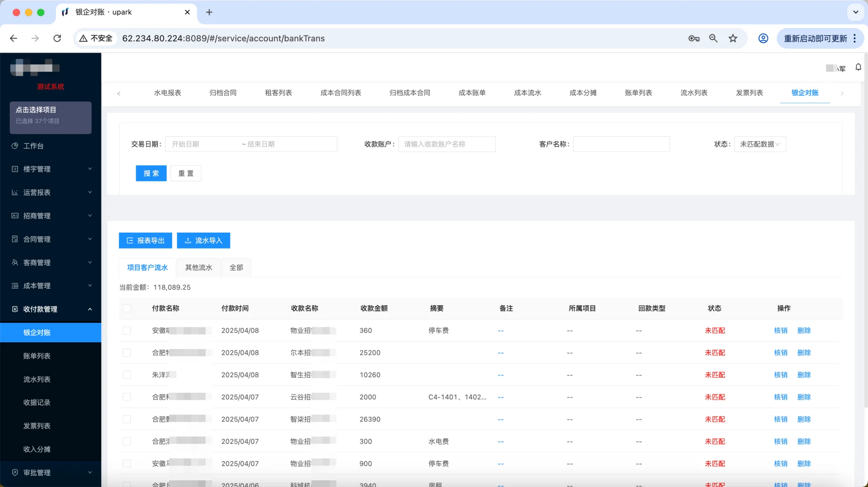Click the 收付款管理 wallet icon in sidebar
This screenshot has width=868, height=487.
coord(15,309)
